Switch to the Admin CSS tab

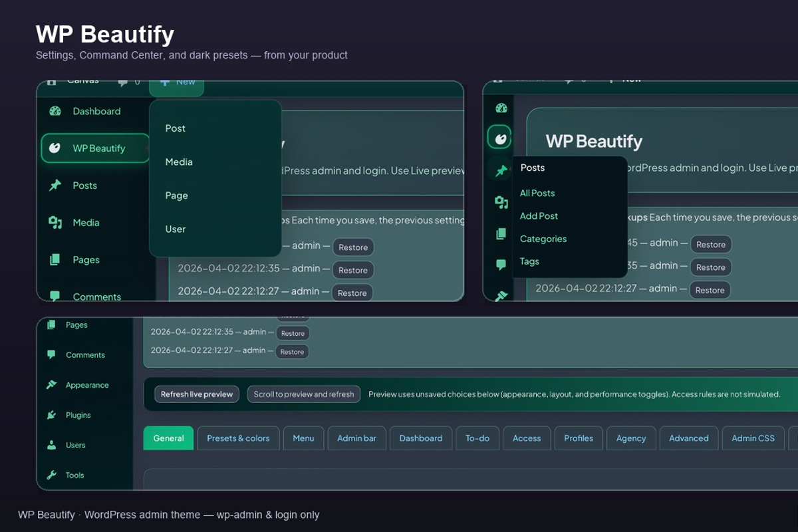pyautogui.click(x=753, y=438)
